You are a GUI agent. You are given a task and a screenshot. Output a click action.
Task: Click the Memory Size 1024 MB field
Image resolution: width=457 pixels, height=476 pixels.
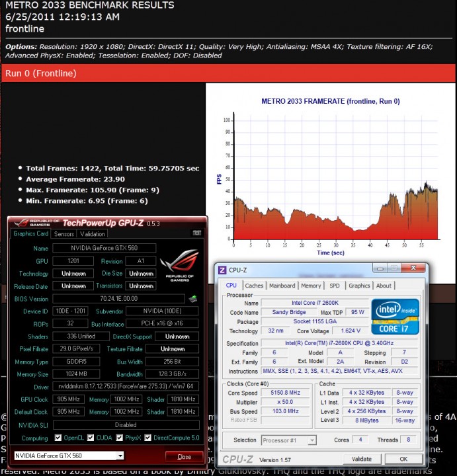click(x=76, y=374)
